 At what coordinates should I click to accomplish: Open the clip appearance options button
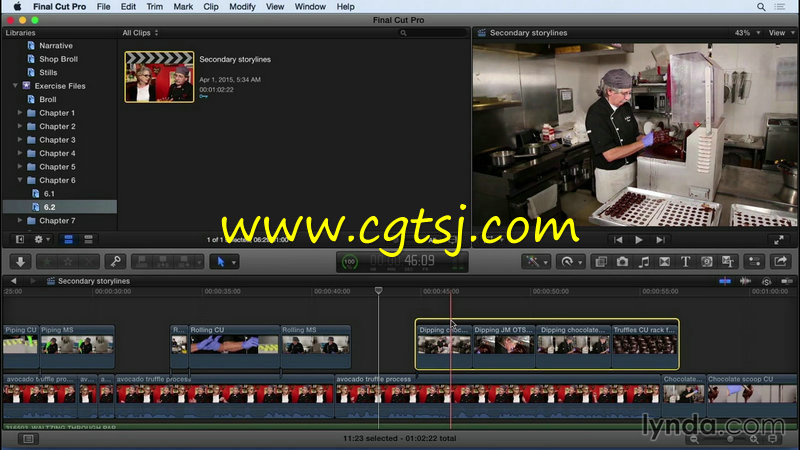pyautogui.click(x=773, y=439)
